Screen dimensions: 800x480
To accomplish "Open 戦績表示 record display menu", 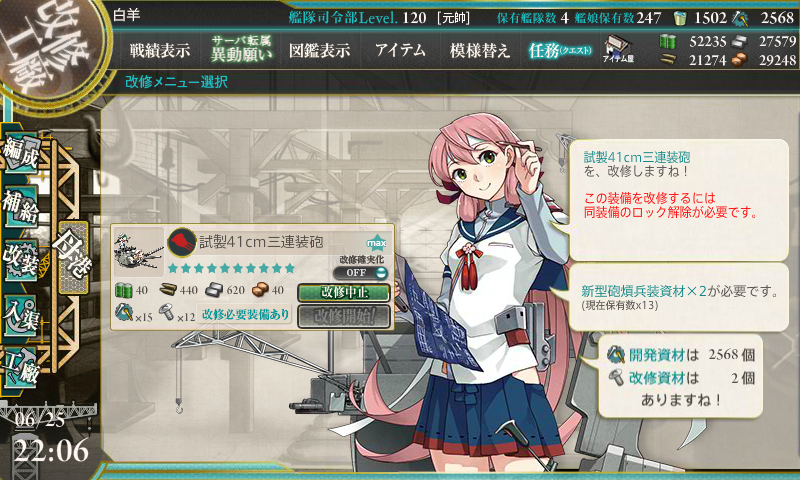I will click(x=160, y=50).
